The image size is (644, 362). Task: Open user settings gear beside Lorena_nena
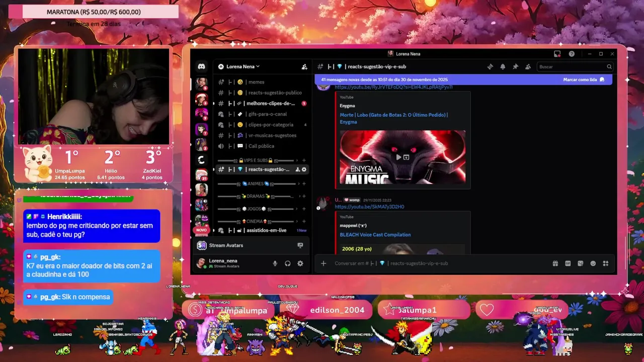[300, 263]
